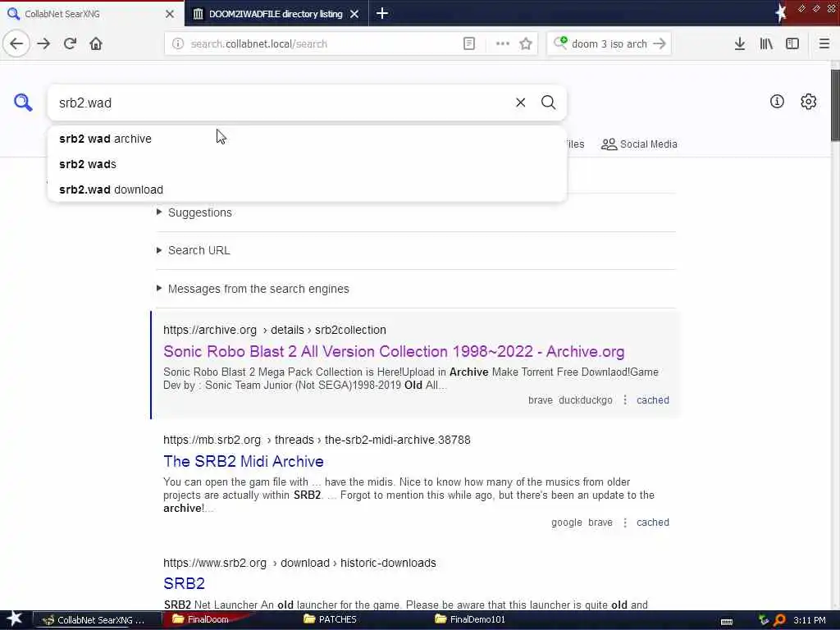Close the DOOM2IWADFILE directory listing tab
Screen dimensions: 840x630
point(354,14)
